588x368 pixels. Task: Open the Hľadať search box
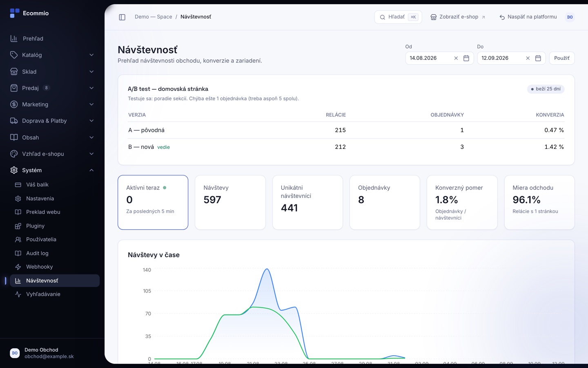pyautogui.click(x=398, y=17)
